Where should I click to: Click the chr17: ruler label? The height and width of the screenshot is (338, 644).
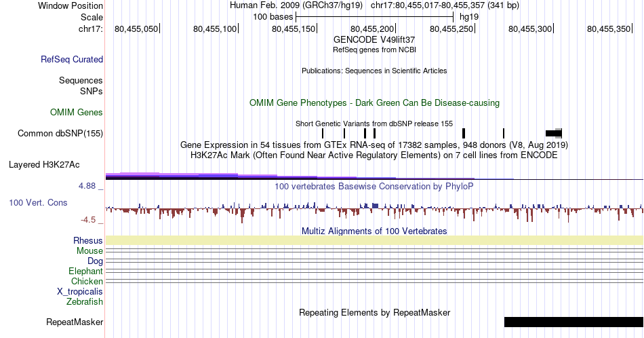[91, 29]
